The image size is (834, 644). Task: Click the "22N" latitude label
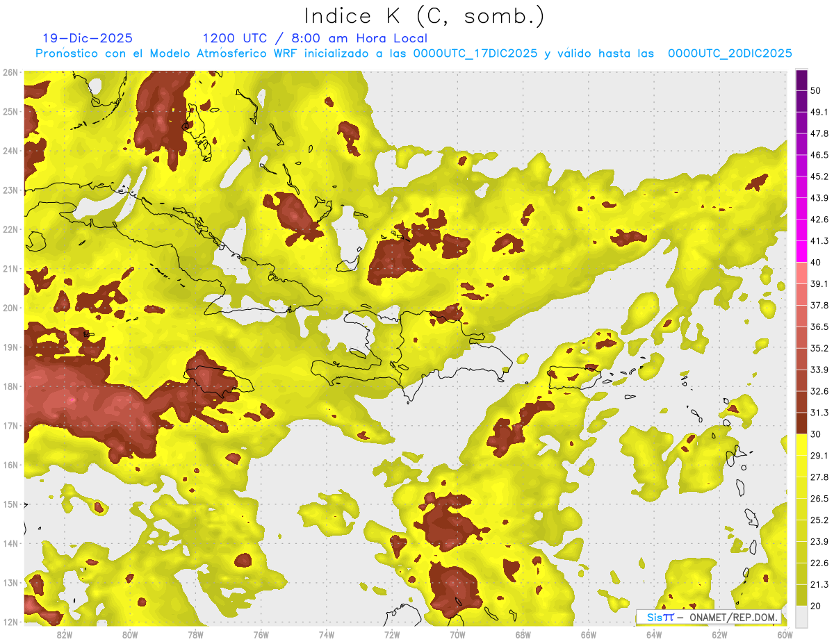(10, 229)
